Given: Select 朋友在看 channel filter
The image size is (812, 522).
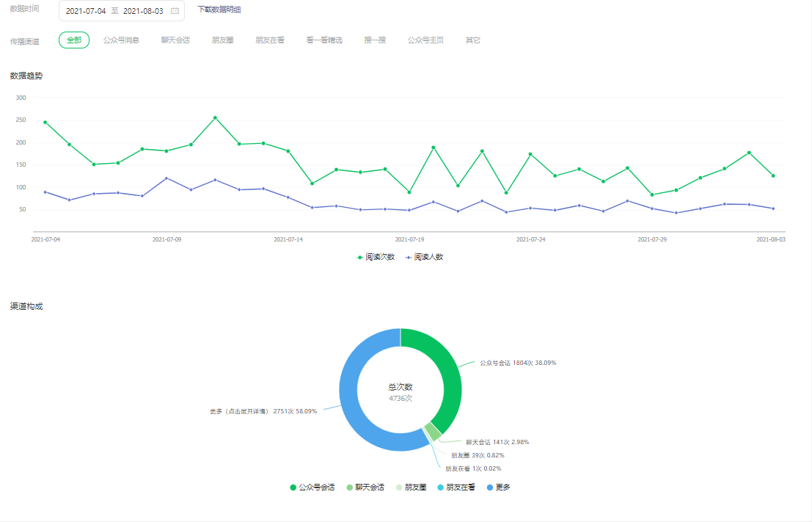Looking at the screenshot, I should 270,40.
